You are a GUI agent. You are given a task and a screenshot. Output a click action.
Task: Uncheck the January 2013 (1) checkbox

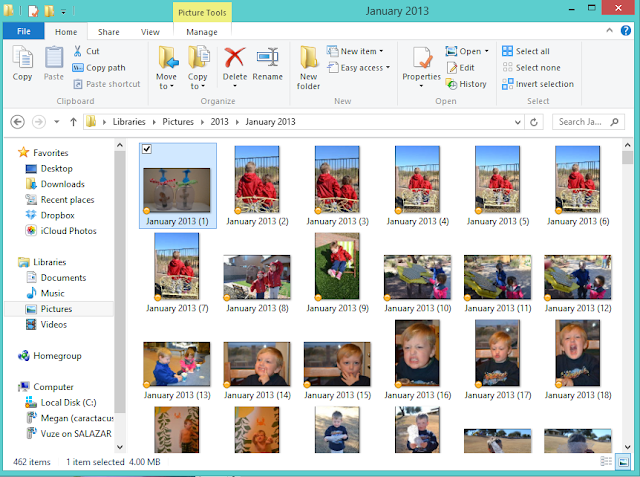[147, 149]
